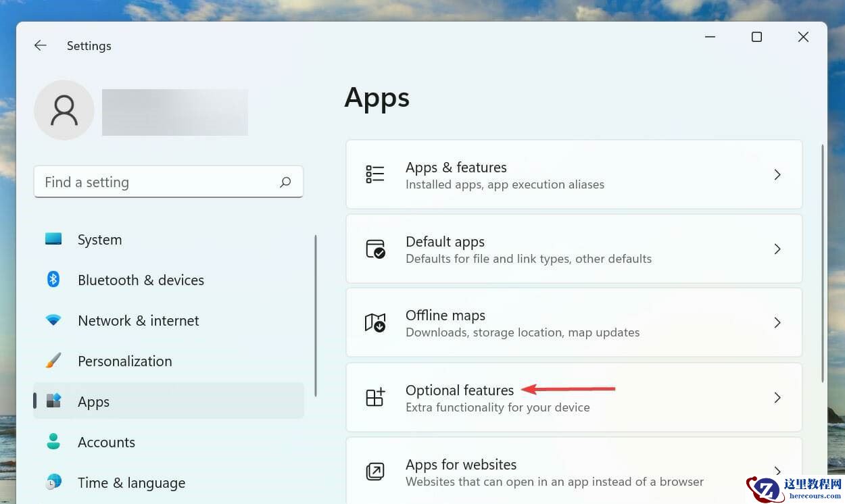This screenshot has height=504, width=845.
Task: Focus the Find a setting search box
Action: click(168, 182)
